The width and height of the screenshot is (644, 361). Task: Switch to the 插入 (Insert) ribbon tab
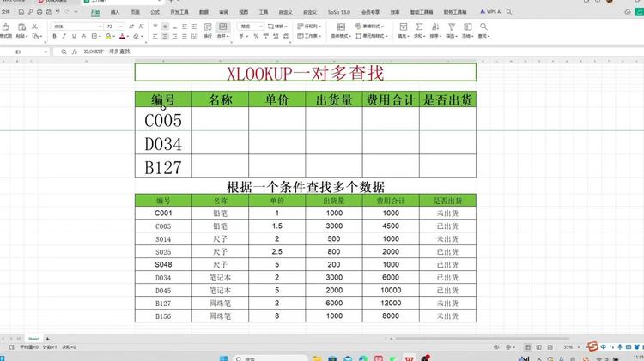coord(115,12)
